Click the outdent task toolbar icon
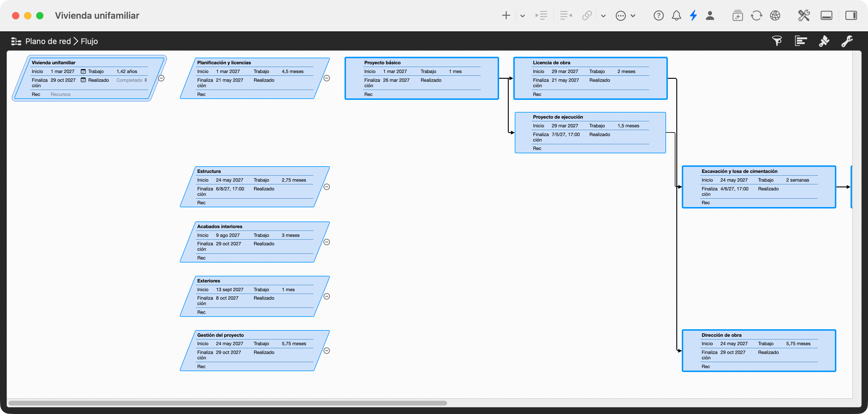 point(566,15)
